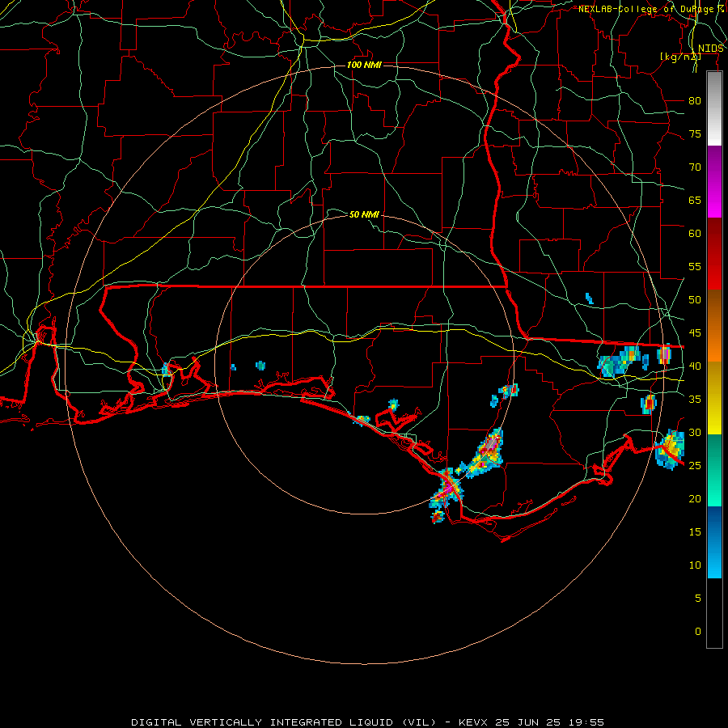Select the 10 value on VIL scale

(695, 565)
